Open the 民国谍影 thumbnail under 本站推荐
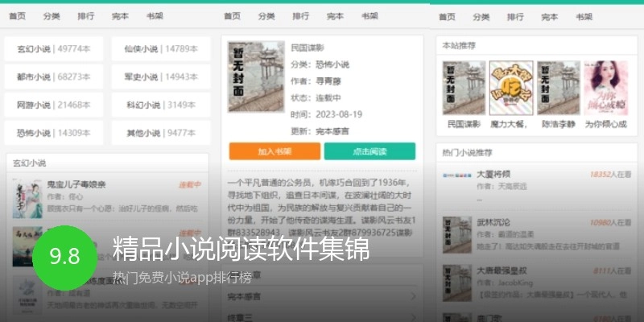 coord(464,88)
